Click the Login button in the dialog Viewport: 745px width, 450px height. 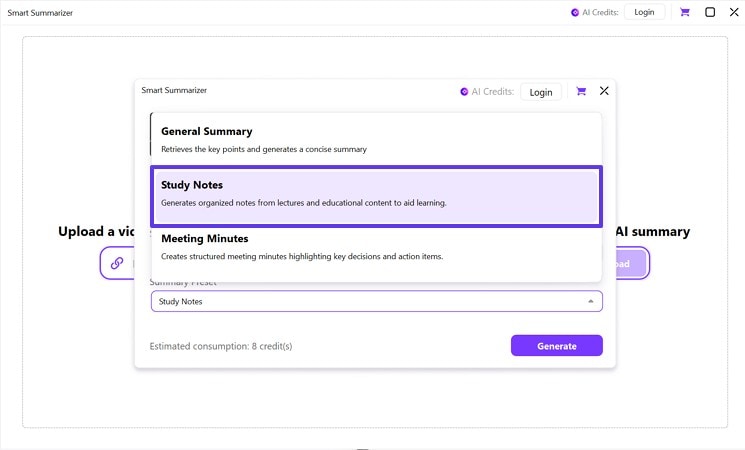tap(541, 92)
